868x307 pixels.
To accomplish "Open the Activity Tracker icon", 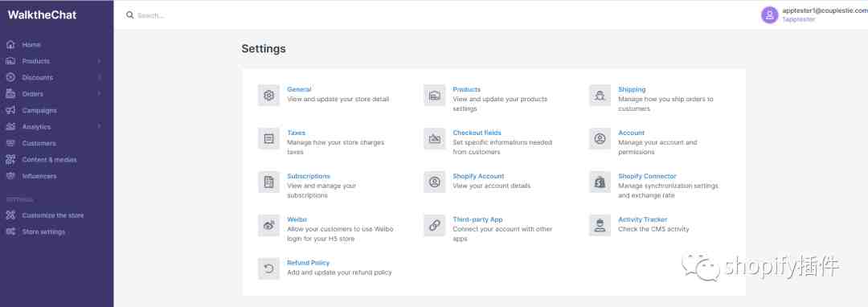I will tap(600, 225).
